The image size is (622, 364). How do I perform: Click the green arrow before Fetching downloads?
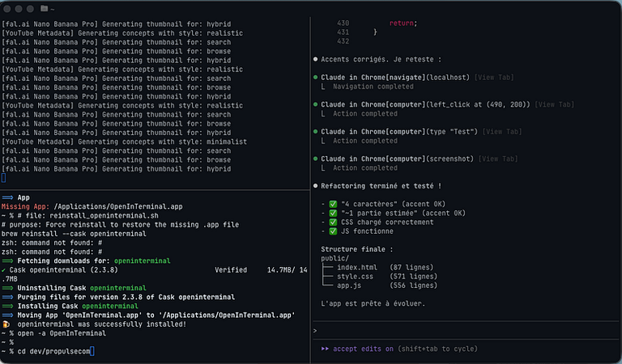(x=7, y=261)
